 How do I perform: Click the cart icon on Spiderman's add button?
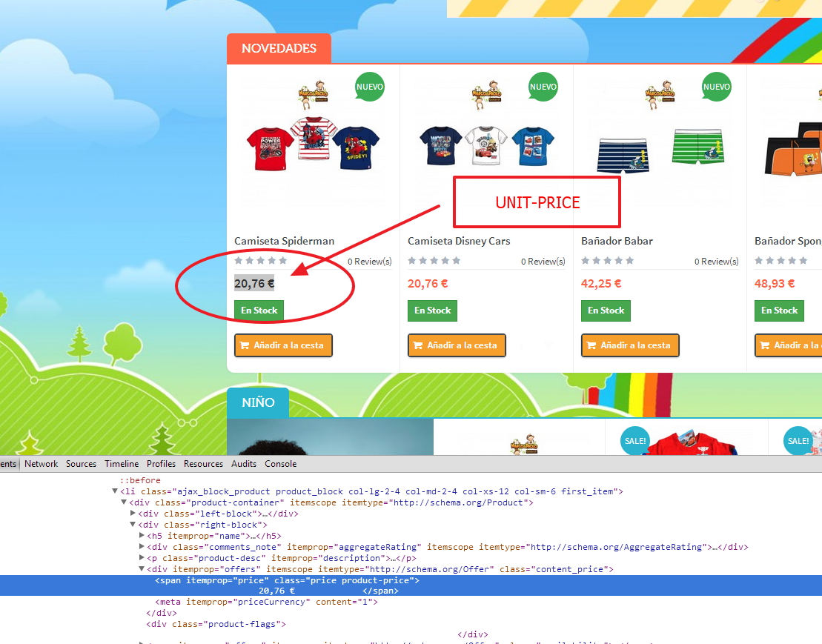coord(245,345)
